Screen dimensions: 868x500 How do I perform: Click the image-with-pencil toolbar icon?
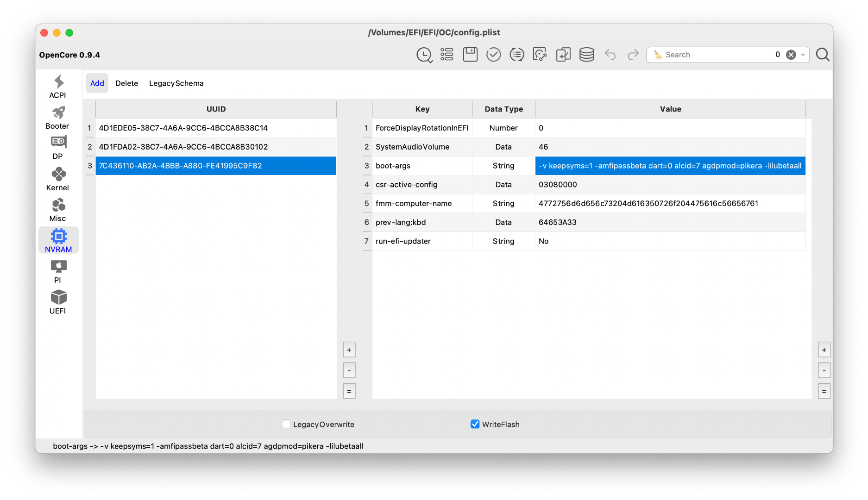[540, 55]
